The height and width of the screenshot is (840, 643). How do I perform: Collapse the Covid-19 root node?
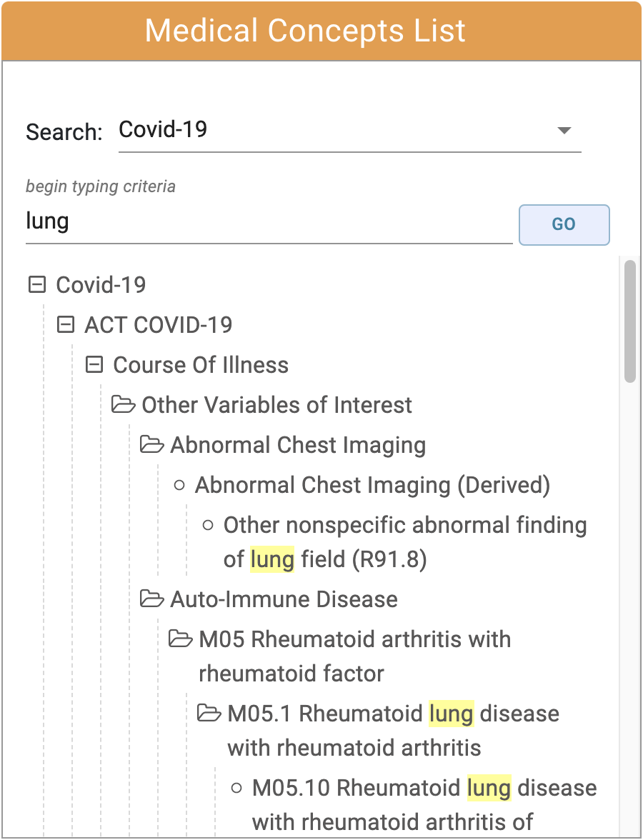(x=36, y=285)
